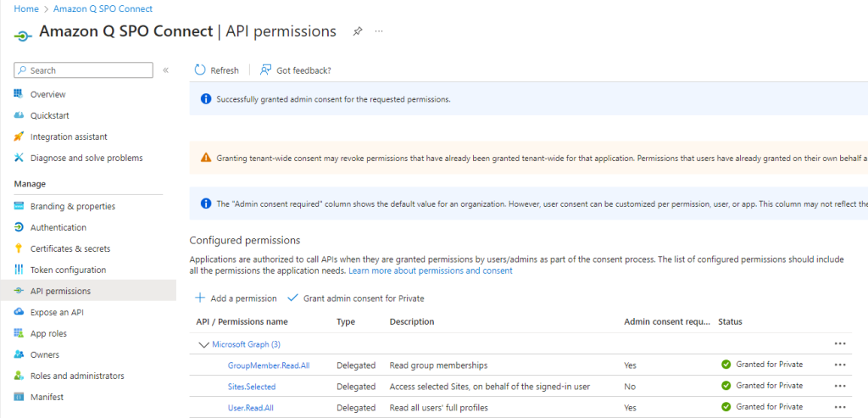Click the Quickstart cloud icon
Image resolution: width=868 pixels, height=418 pixels.
coord(19,115)
